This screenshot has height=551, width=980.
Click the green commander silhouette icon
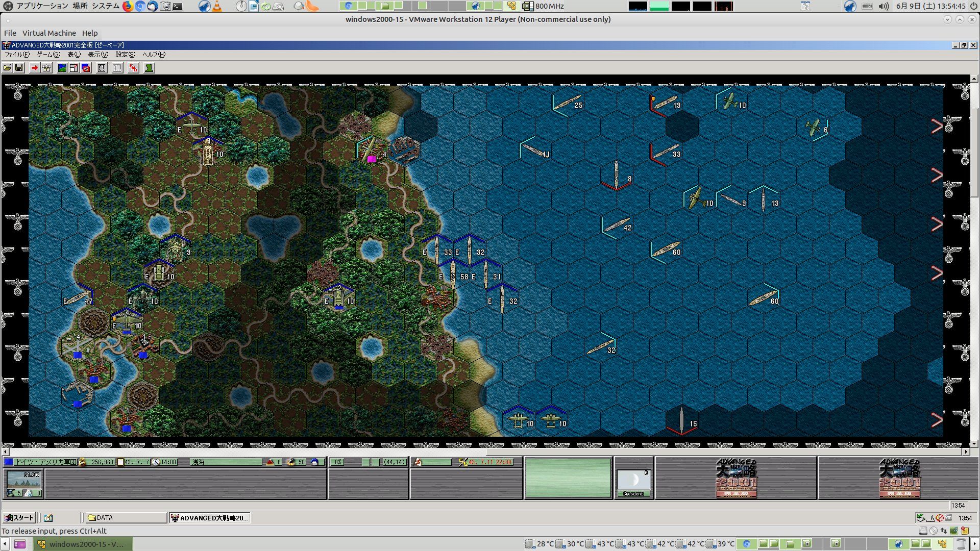149,68
